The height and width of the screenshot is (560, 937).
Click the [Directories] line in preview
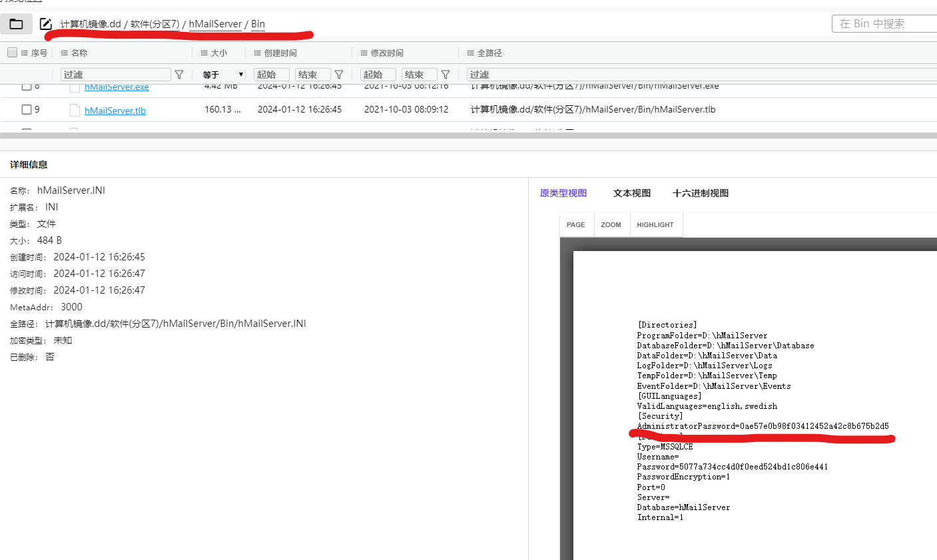click(x=667, y=325)
